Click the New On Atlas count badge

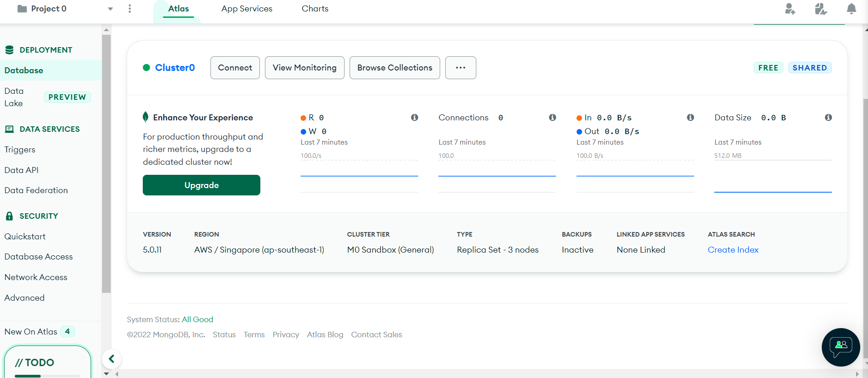pyautogui.click(x=67, y=331)
